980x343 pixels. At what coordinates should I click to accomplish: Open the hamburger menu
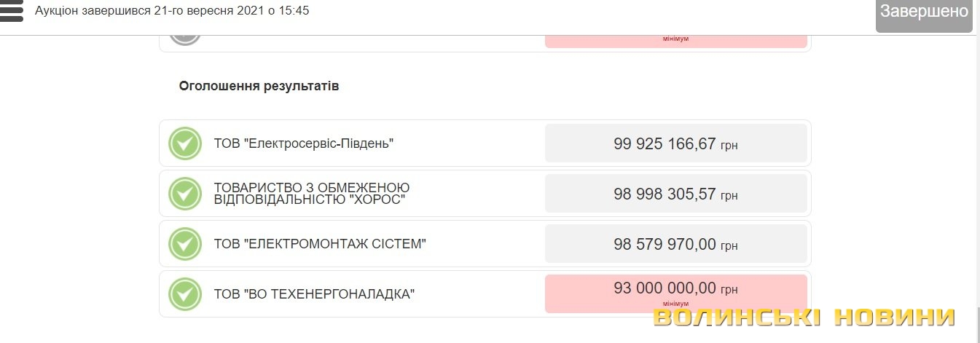pyautogui.click(x=12, y=10)
